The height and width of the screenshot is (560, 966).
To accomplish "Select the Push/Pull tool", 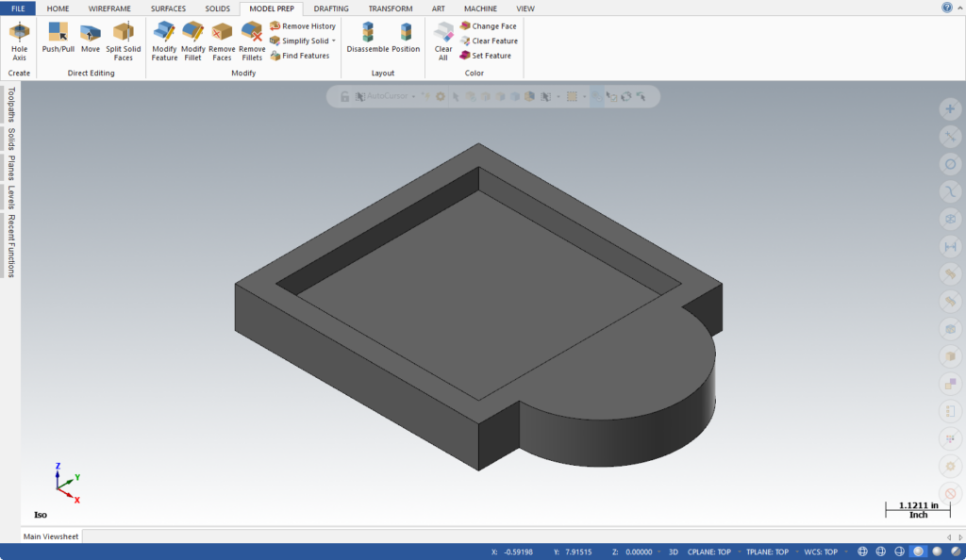I will pos(58,38).
